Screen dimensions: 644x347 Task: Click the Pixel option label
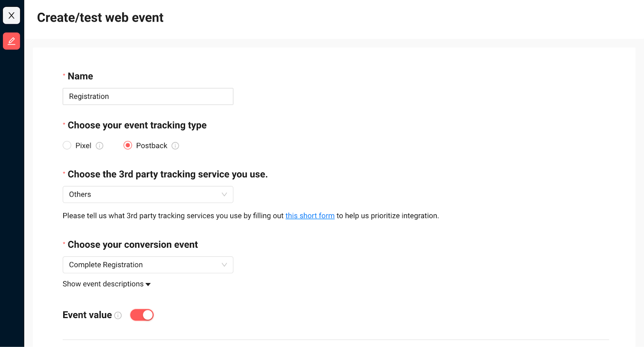click(83, 146)
